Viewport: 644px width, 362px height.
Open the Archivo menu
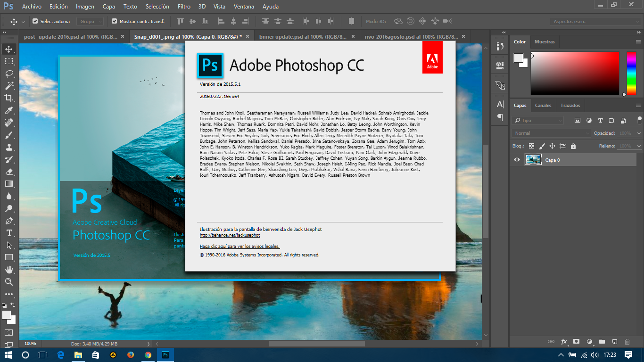click(x=32, y=7)
